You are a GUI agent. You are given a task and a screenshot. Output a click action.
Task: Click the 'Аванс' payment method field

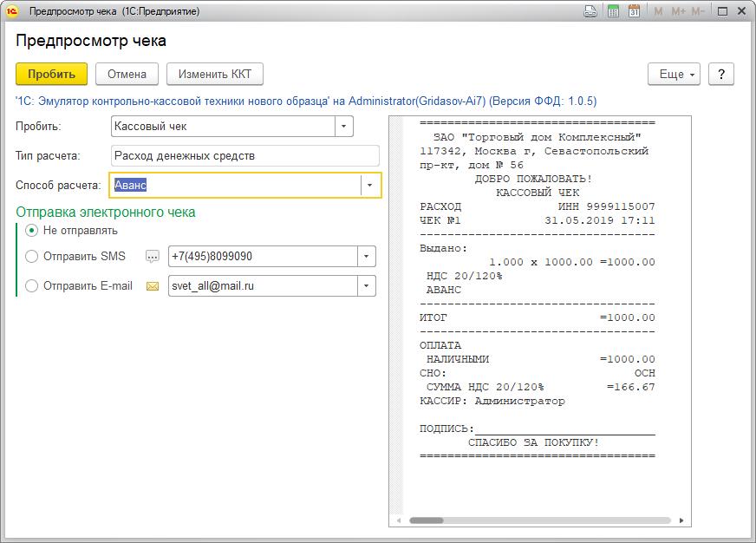click(236, 185)
